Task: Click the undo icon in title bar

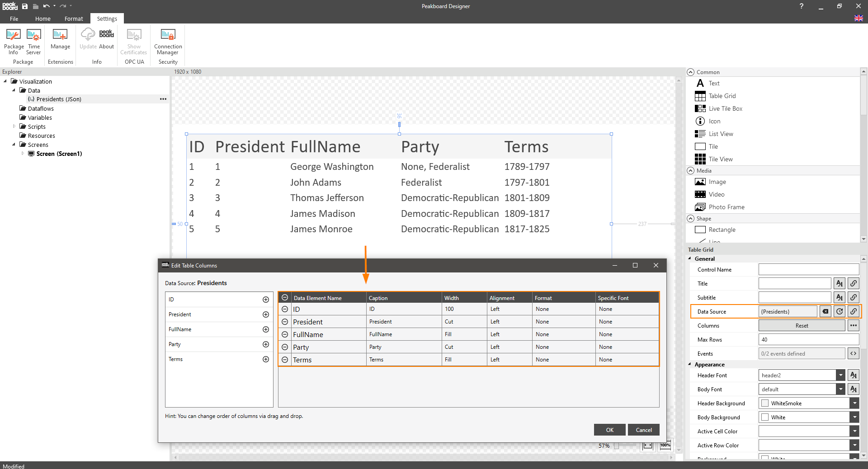Action: pos(46,6)
